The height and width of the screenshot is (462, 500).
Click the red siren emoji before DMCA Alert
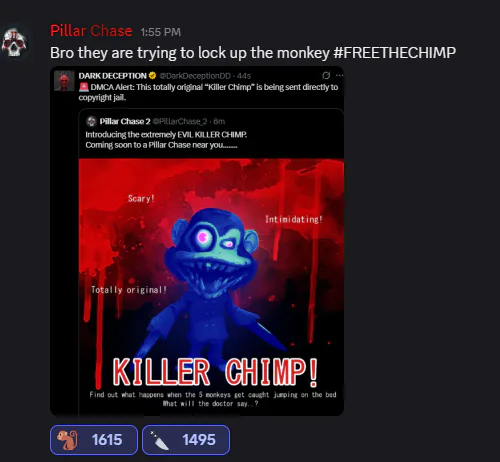[x=84, y=87]
